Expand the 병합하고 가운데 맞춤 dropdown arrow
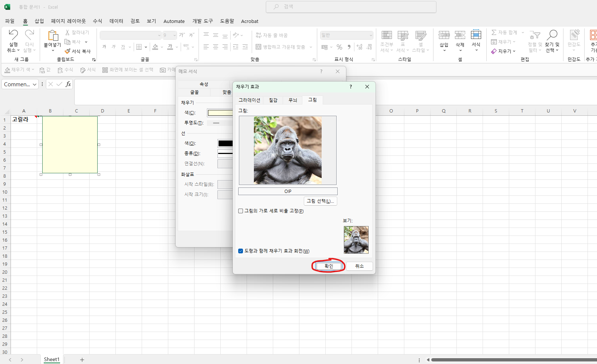This screenshot has height=364, width=597. (x=311, y=47)
